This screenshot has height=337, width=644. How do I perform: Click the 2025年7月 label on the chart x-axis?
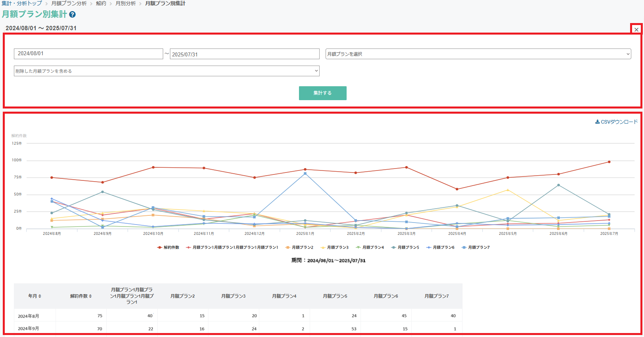point(609,234)
